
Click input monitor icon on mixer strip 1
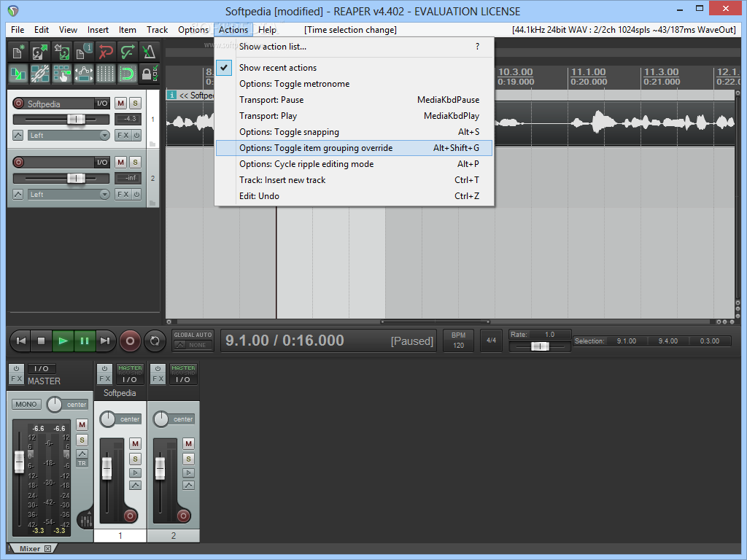[x=135, y=472]
